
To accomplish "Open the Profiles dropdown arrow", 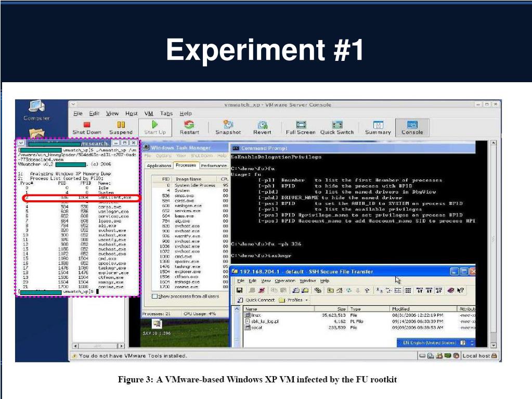I will 307,300.
